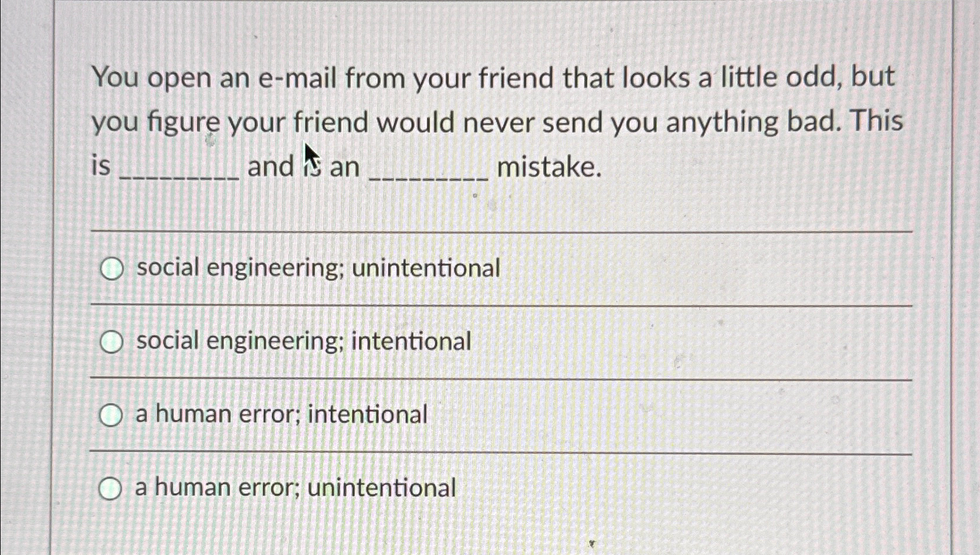This screenshot has width=980, height=555.
Task: Click the answer text 'social engineering; unintentional'
Action: pyautogui.click(x=317, y=268)
